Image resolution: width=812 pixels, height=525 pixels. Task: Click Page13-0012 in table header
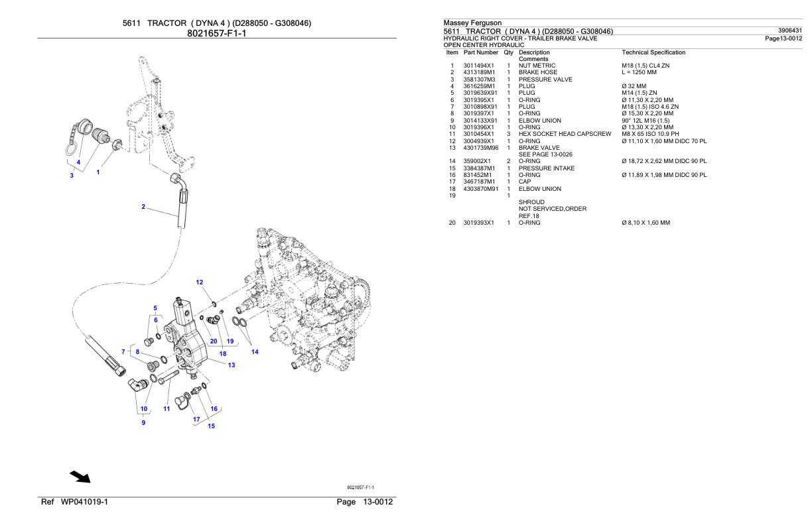[x=783, y=38]
